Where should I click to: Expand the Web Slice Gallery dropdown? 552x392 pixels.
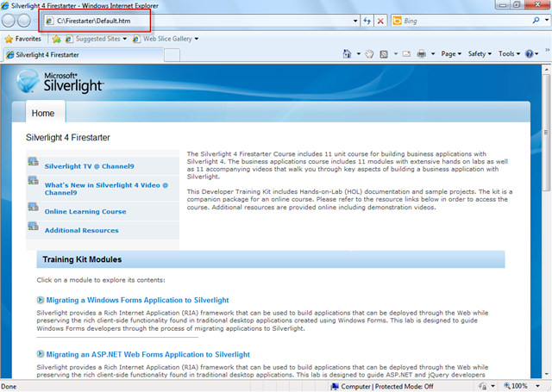point(197,39)
